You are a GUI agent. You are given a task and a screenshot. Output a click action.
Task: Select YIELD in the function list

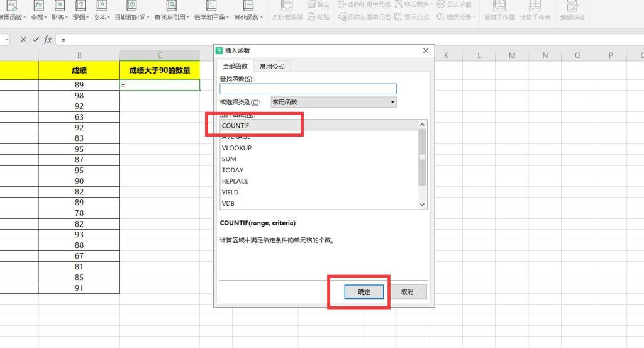tap(318, 192)
